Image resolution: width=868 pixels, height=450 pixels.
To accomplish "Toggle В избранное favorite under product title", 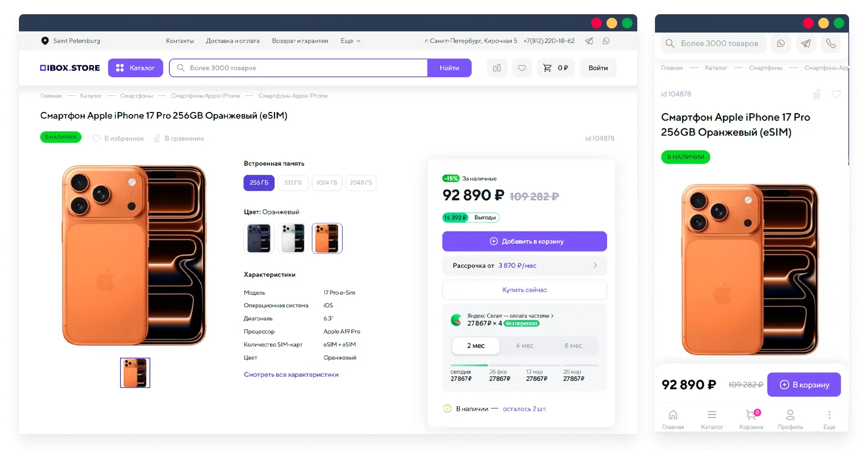I will pyautogui.click(x=118, y=139).
